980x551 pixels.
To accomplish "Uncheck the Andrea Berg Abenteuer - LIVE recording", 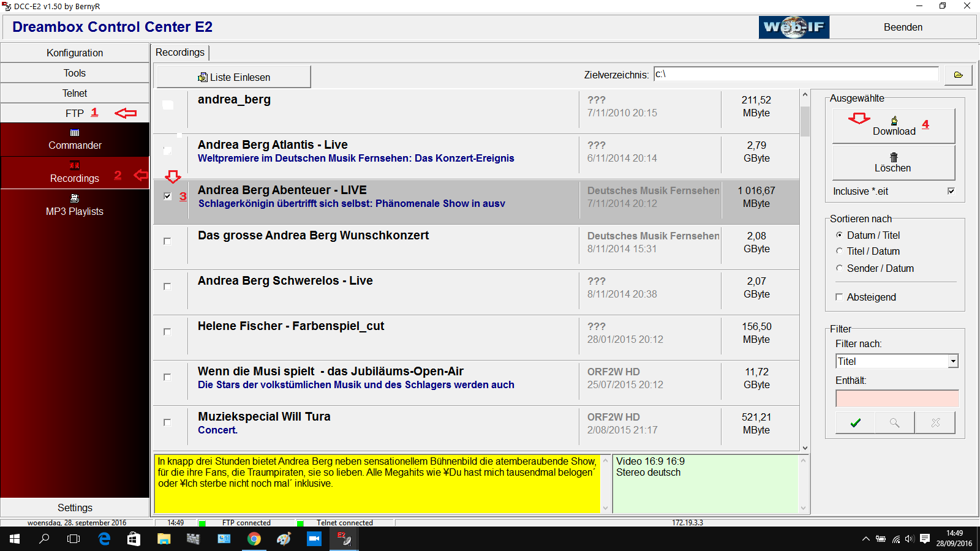I will pos(167,196).
